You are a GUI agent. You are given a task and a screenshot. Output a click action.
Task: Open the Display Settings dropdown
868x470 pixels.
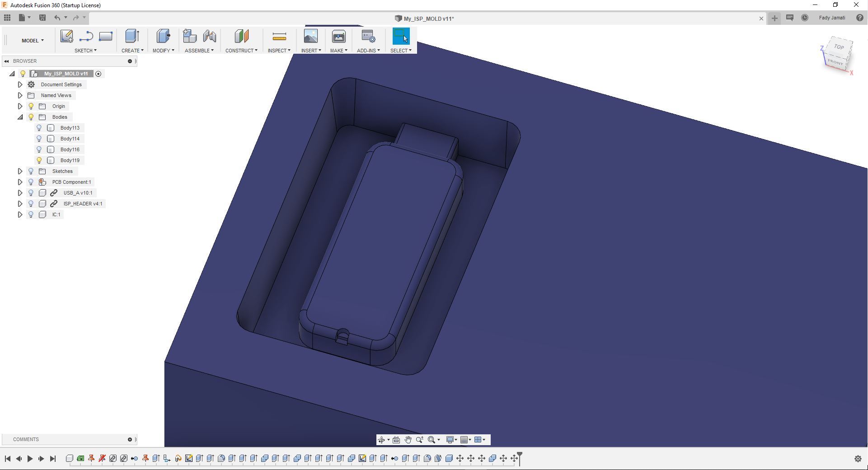[452, 440]
